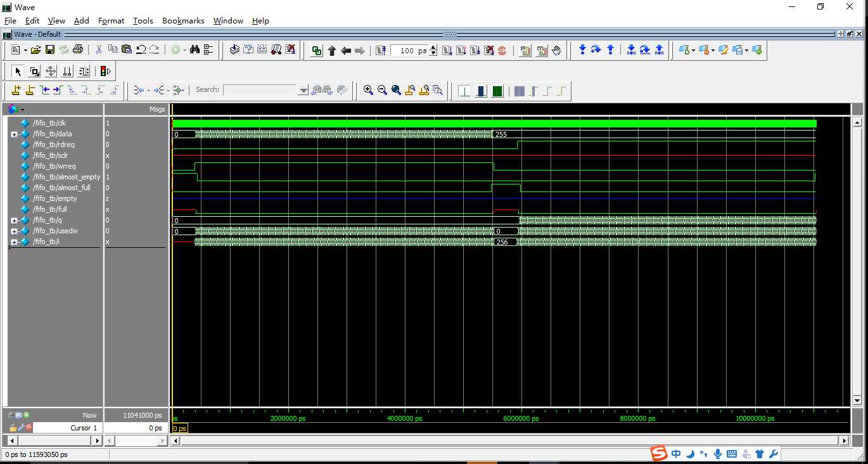Open the Tools menu
Screen dimensions: 868x464
click(143, 20)
